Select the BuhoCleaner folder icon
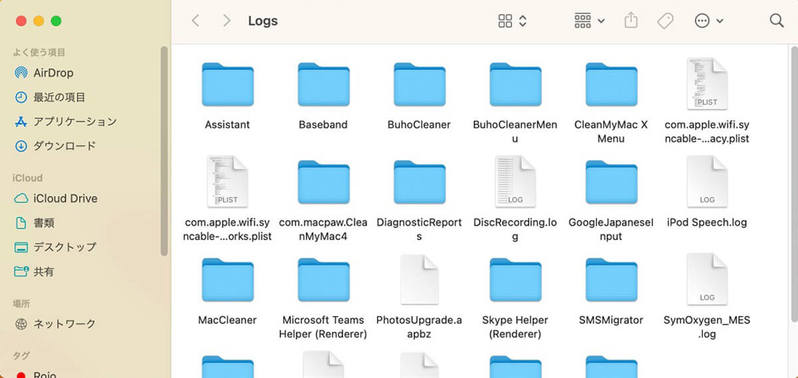This screenshot has width=798, height=378. pyautogui.click(x=419, y=84)
